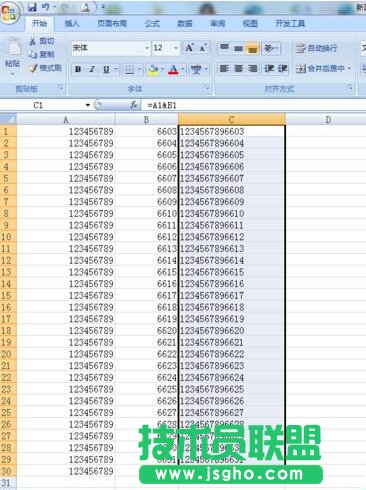
Task: Increase font size with large A
Action: [189, 48]
